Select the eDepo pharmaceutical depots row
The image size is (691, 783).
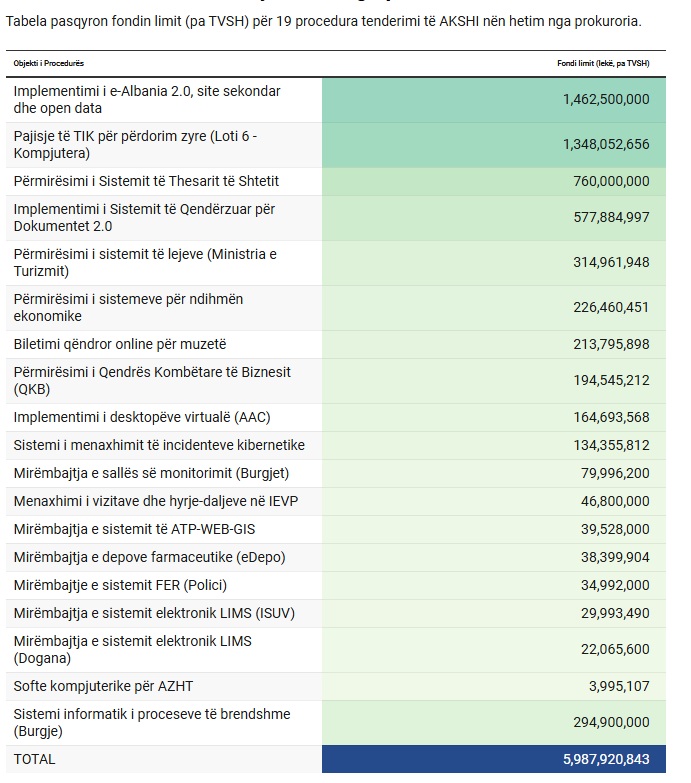click(x=336, y=557)
